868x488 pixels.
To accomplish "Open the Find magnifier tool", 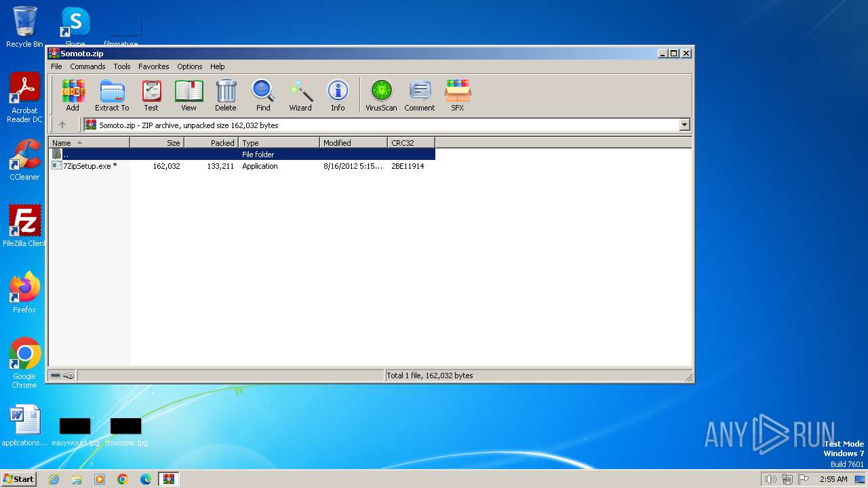I will pos(263,95).
